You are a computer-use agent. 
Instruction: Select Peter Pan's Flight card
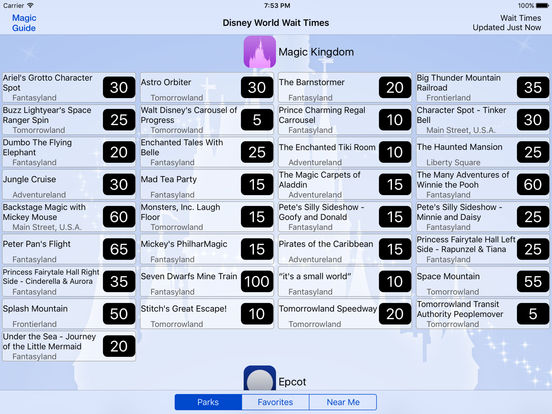click(69, 249)
